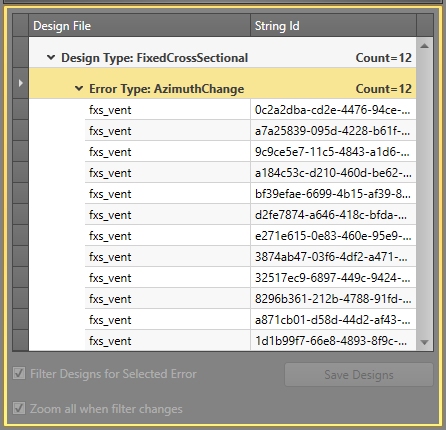The height and width of the screenshot is (430, 446).
Task: Toggle Filter Designs for Selected Error checkbox
Action: pos(19,373)
